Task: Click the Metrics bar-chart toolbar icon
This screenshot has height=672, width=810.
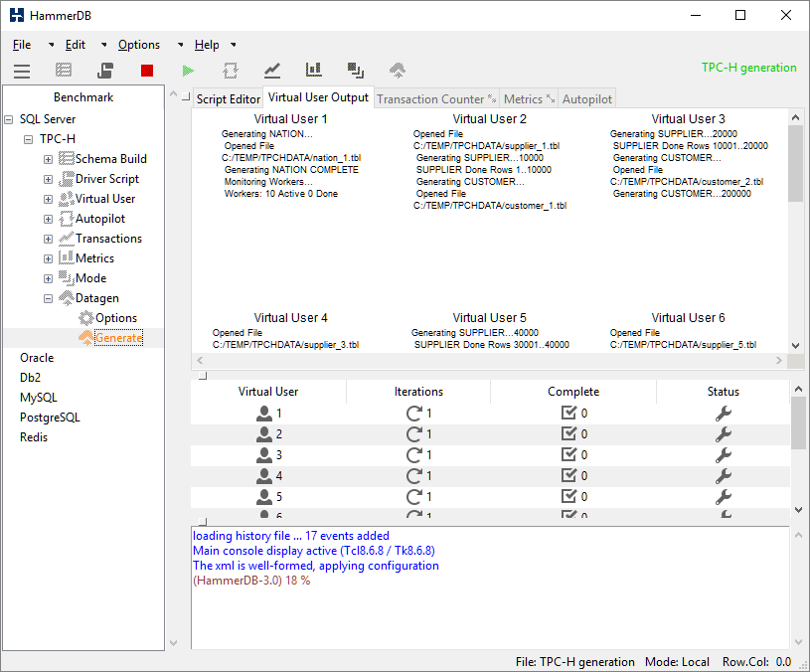Action: [314, 70]
